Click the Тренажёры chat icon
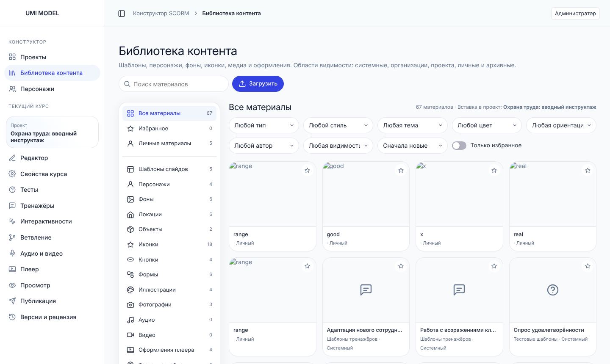The height and width of the screenshot is (364, 610). coord(12,206)
